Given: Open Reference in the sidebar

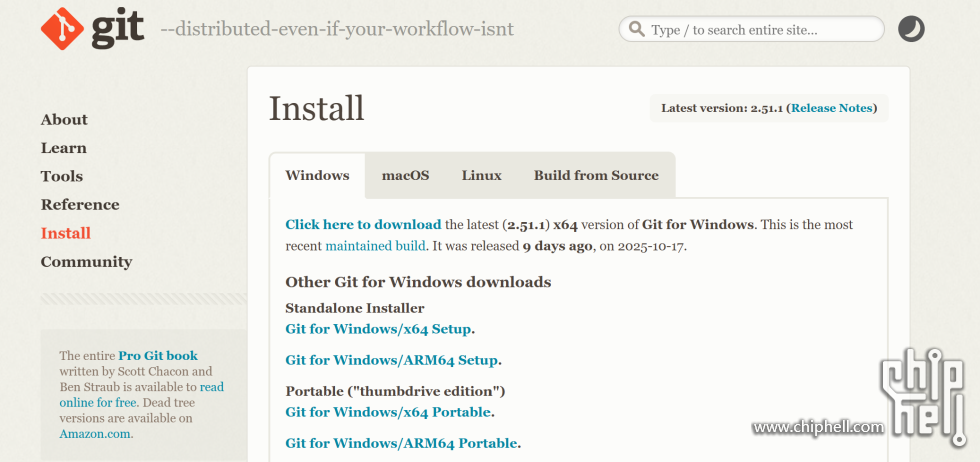Looking at the screenshot, I should pyautogui.click(x=80, y=205).
